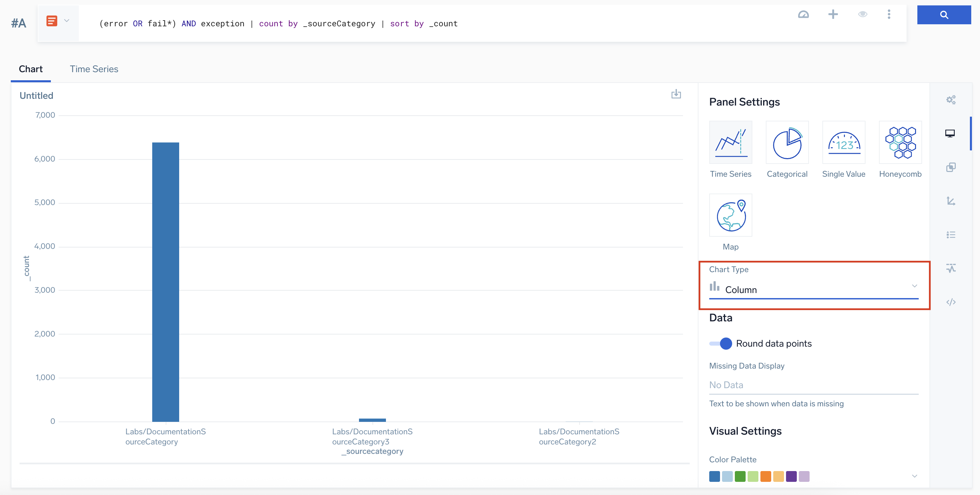Click the purple color palette swatch

(x=791, y=476)
